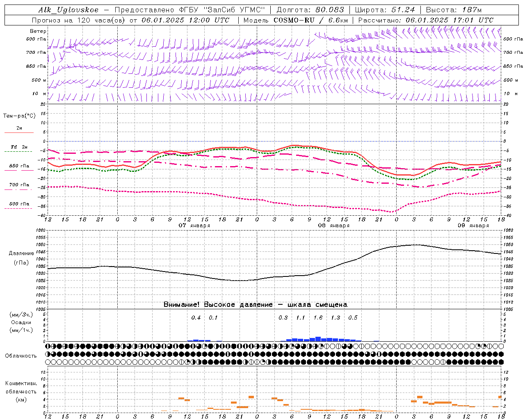Screen dimensions: 525x420
Task: Click the '500 гПа' temperature legend entry
Action: (19, 204)
